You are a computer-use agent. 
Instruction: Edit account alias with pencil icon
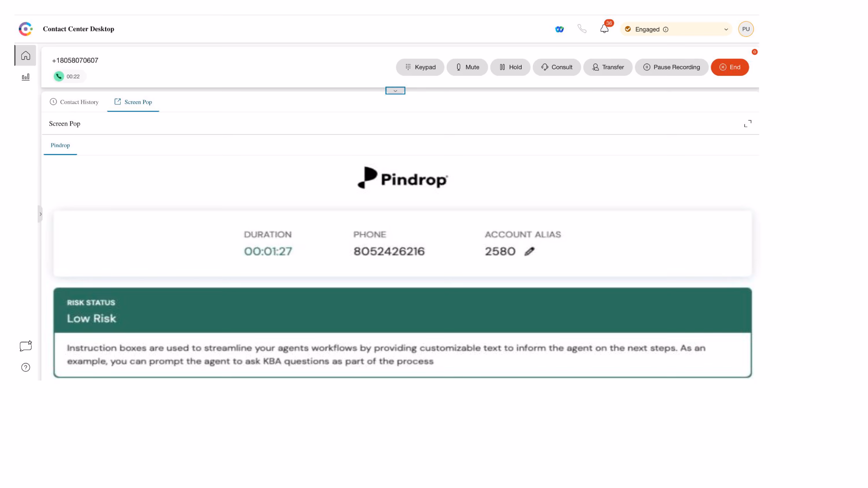coord(530,251)
